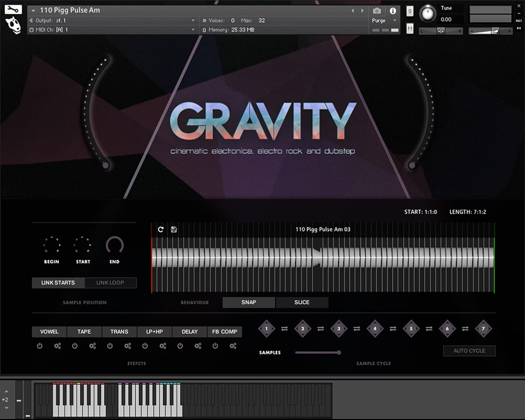Select the SNAP behaviour tab
525x420 pixels.
click(x=249, y=302)
